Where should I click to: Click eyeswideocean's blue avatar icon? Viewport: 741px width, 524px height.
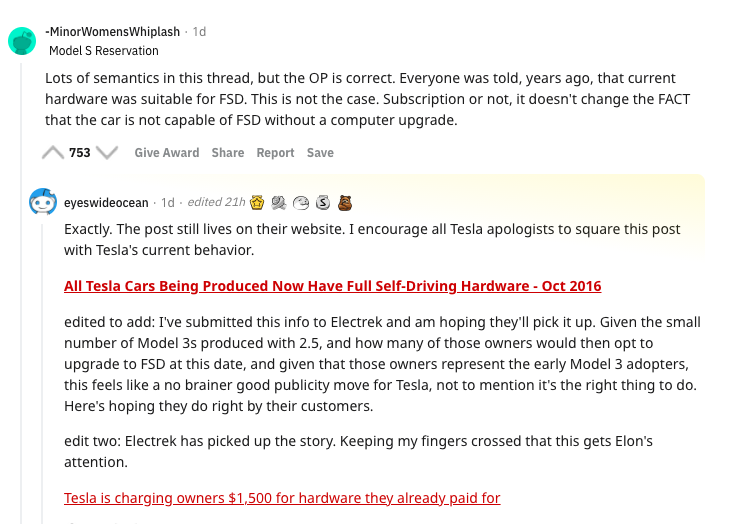click(43, 202)
